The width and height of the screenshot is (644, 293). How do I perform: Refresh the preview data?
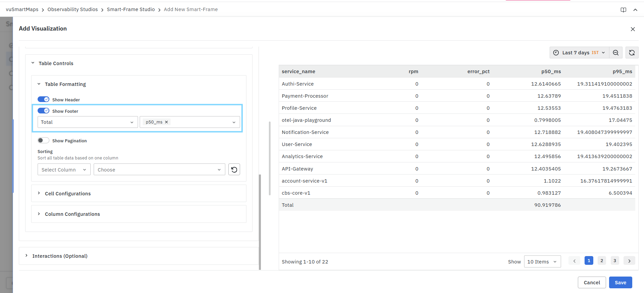(632, 53)
